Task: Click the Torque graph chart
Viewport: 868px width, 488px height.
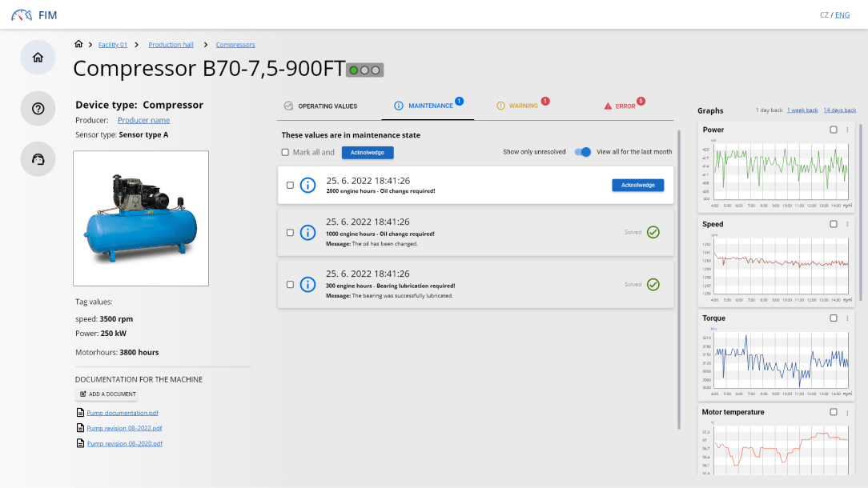Action: [x=781, y=360]
